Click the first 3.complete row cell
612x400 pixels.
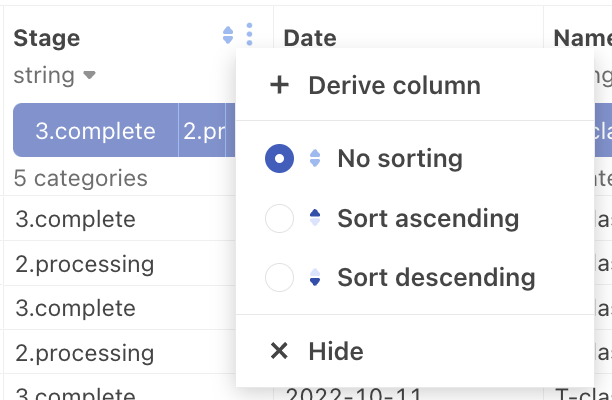(75, 219)
